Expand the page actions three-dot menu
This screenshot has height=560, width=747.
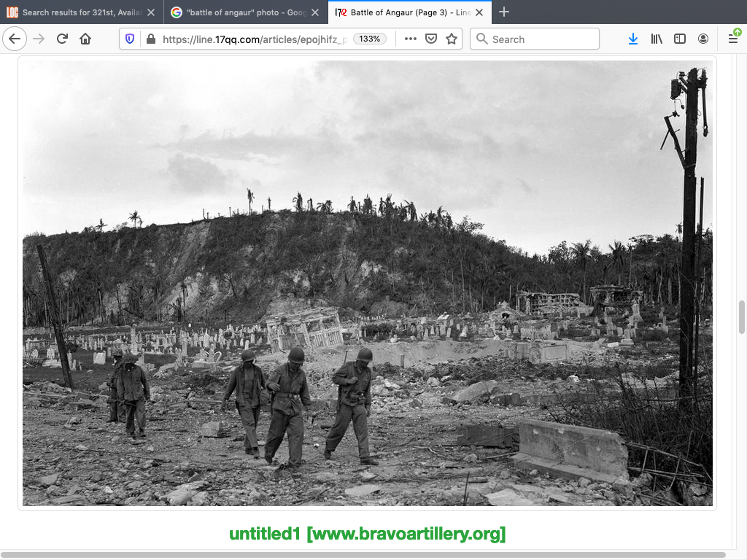(411, 39)
